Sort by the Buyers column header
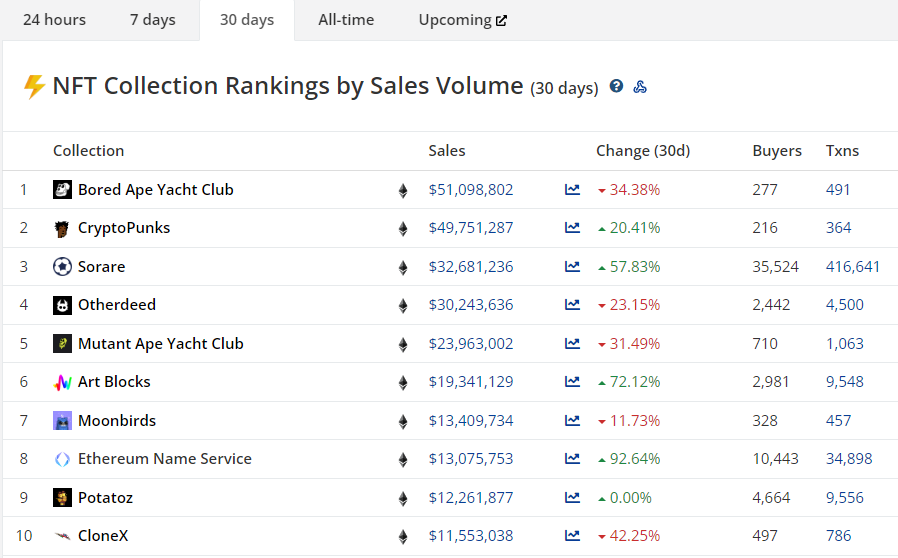Viewport: 898px width, 558px height. coord(777,151)
